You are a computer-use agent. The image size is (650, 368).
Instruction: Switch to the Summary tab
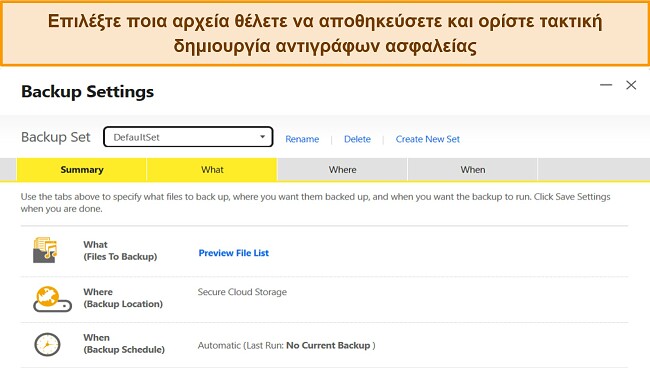pos(82,169)
